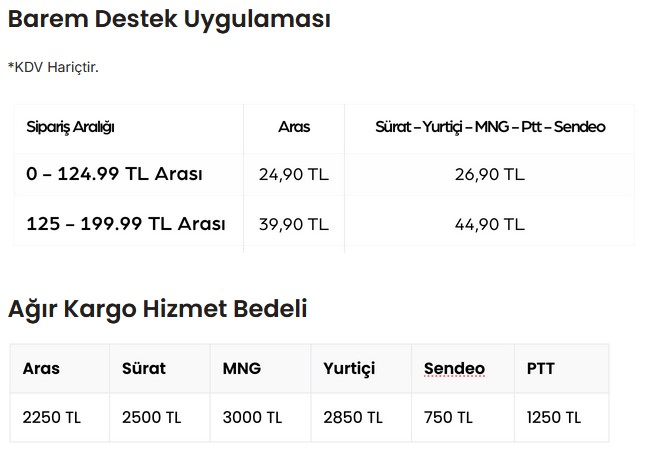This screenshot has height=461, width=665.
Task: Click the Aras header in the barem table
Action: click(x=294, y=127)
